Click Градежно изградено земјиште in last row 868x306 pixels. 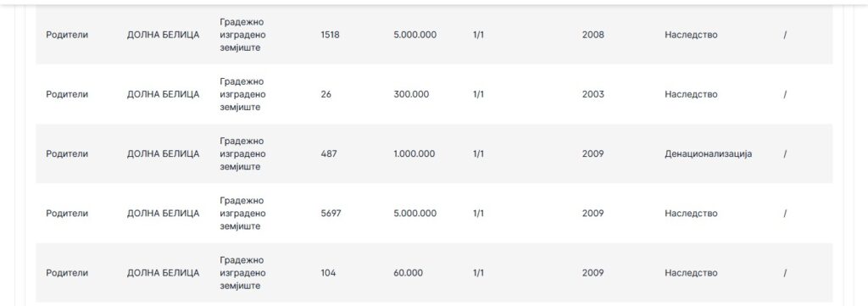point(242,273)
